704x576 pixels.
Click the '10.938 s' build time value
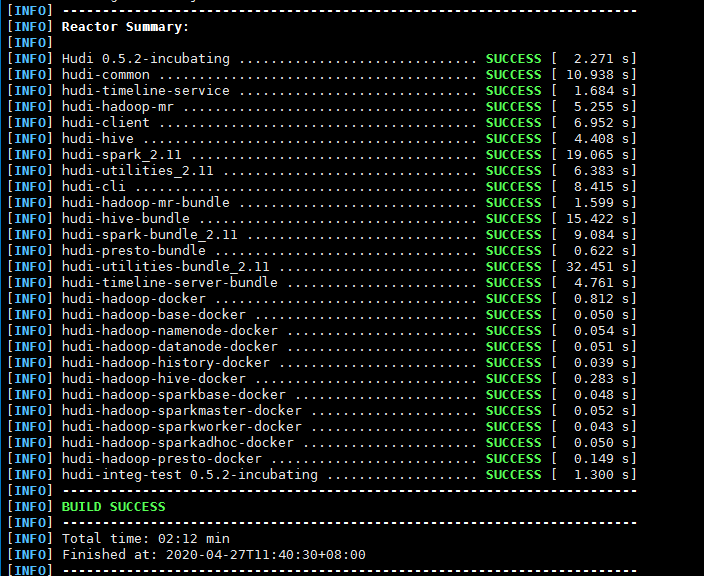pos(598,75)
